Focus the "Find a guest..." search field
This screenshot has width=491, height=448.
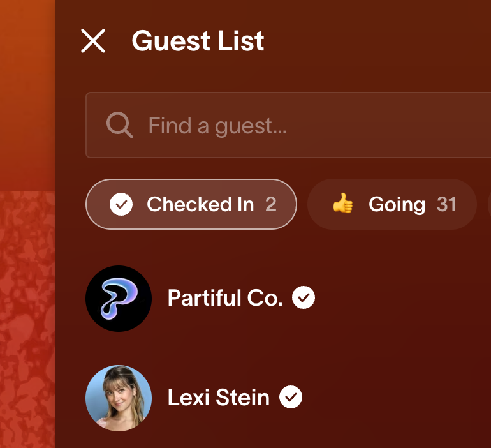288,125
